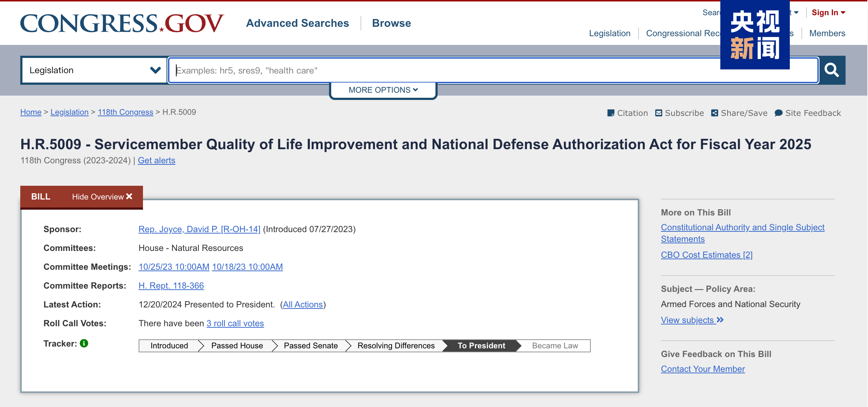This screenshot has height=407, width=868.
Task: Click into the legislation search input field
Action: (x=434, y=70)
